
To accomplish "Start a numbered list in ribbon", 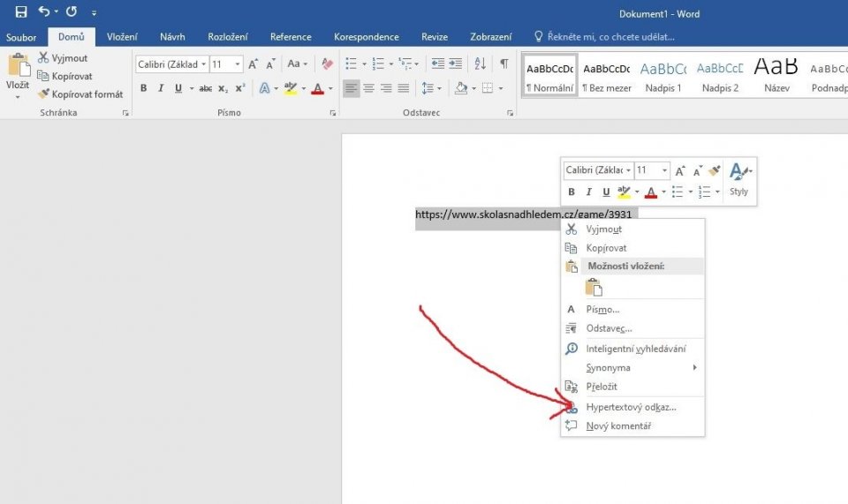I will pyautogui.click(x=378, y=64).
